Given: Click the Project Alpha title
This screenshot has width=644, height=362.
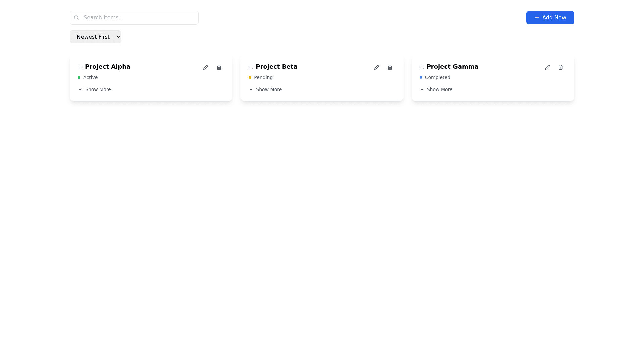Looking at the screenshot, I should click(x=107, y=67).
